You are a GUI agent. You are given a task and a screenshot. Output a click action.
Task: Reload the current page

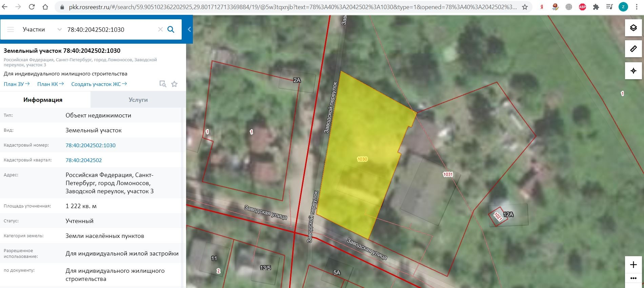coord(32,7)
